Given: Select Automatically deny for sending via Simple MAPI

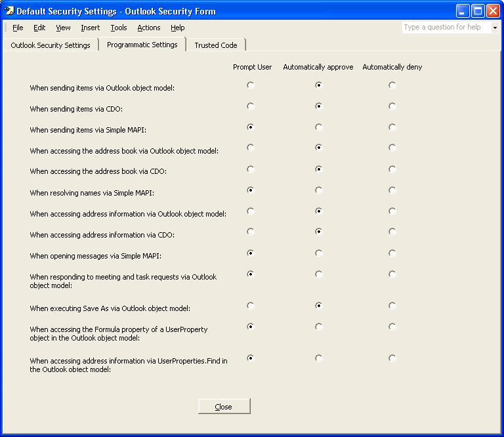Looking at the screenshot, I should click(x=392, y=127).
